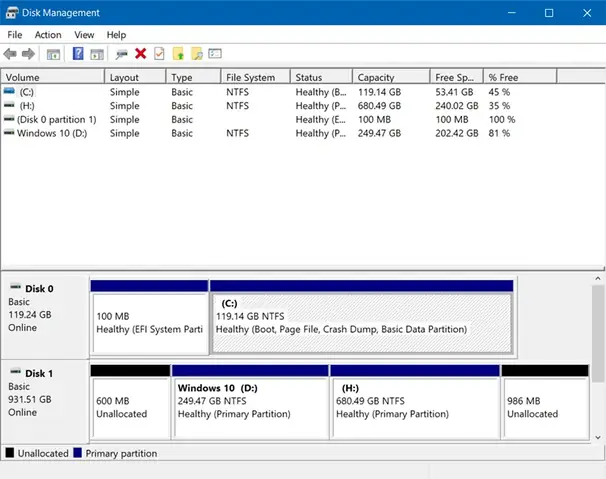Click the Forward arrow toolbar icon
The height and width of the screenshot is (479, 606).
[x=28, y=54]
